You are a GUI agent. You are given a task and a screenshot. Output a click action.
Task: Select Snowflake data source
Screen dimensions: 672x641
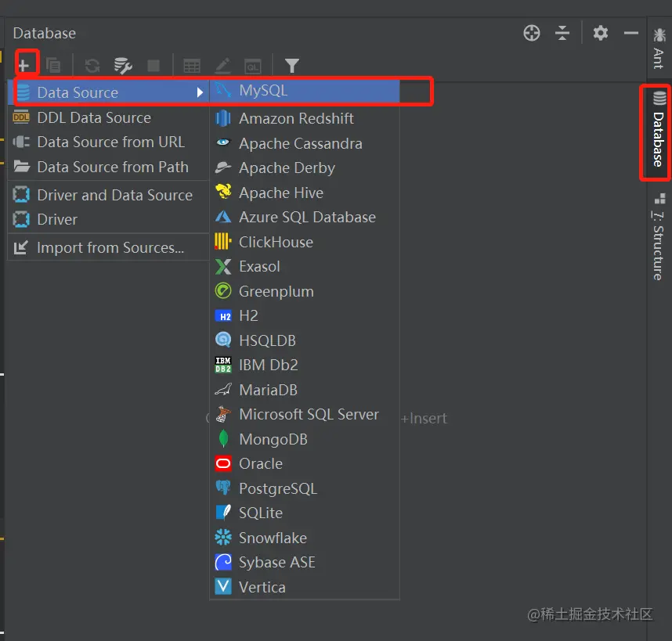coord(305,538)
